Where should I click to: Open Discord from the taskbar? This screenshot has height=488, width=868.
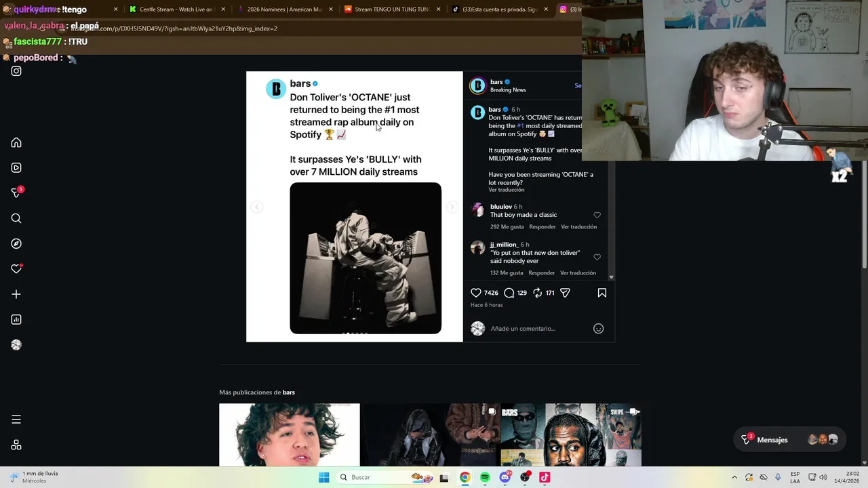click(x=505, y=477)
